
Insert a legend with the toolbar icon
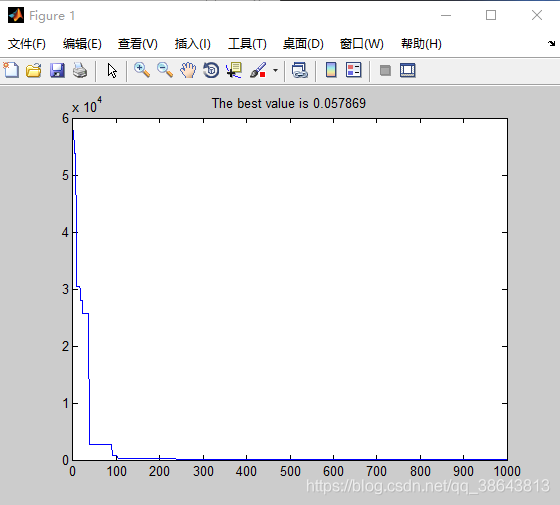click(x=354, y=70)
